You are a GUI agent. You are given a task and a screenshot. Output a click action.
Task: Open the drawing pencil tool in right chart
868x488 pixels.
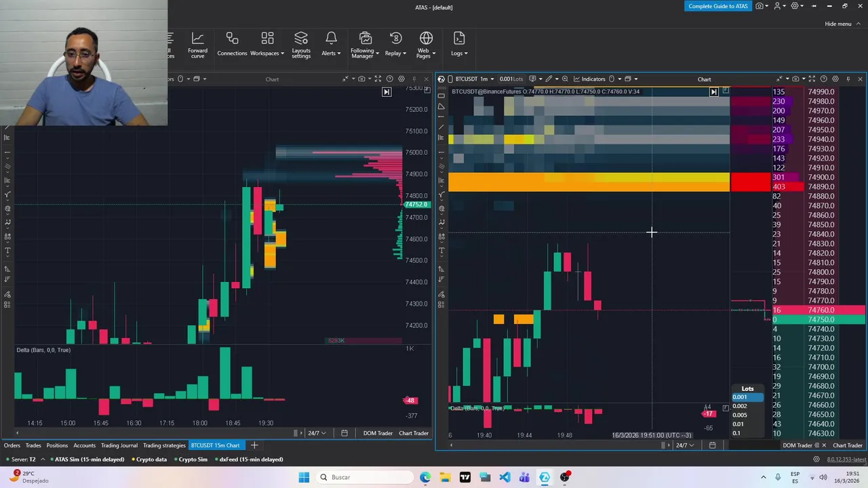point(549,79)
